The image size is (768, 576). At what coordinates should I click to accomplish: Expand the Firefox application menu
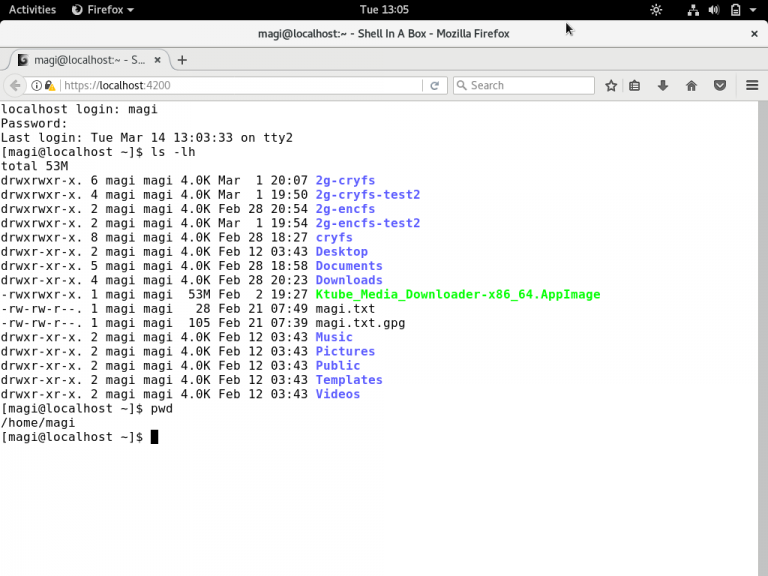[x=104, y=9]
